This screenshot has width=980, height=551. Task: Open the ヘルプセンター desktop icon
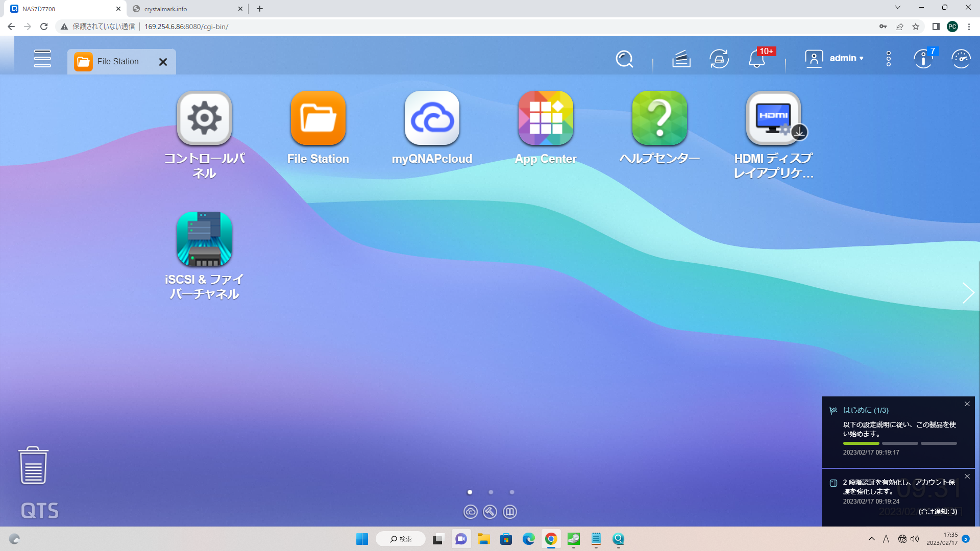(660, 118)
